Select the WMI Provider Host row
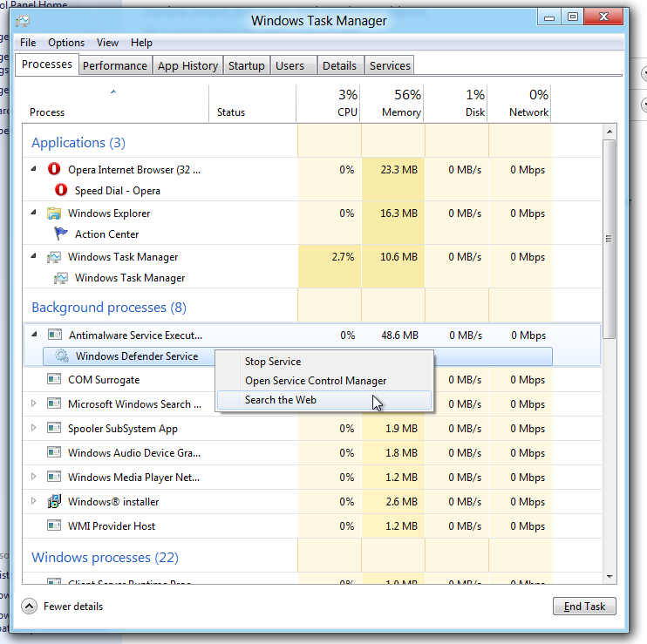The image size is (647, 644). [x=311, y=525]
